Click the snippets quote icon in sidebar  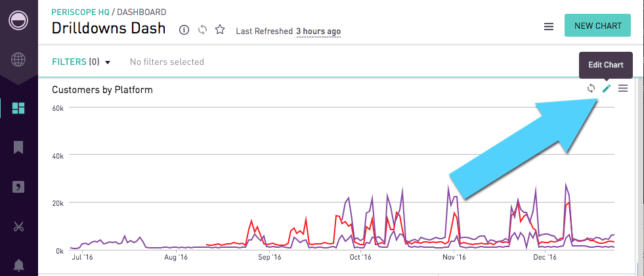coord(18,187)
